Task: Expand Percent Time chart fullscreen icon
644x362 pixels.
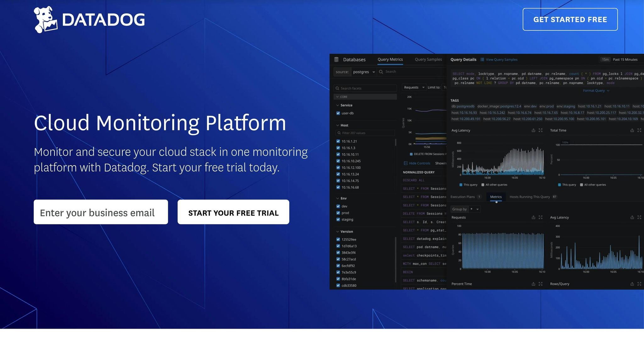Action: 541,284
